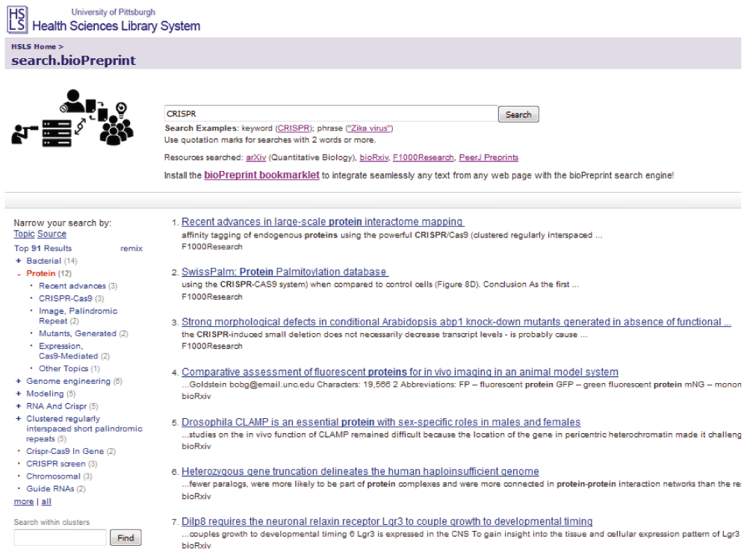This screenshot has height=560, width=747.
Task: Expand the Bacterial cluster
Action: pyautogui.click(x=17, y=259)
